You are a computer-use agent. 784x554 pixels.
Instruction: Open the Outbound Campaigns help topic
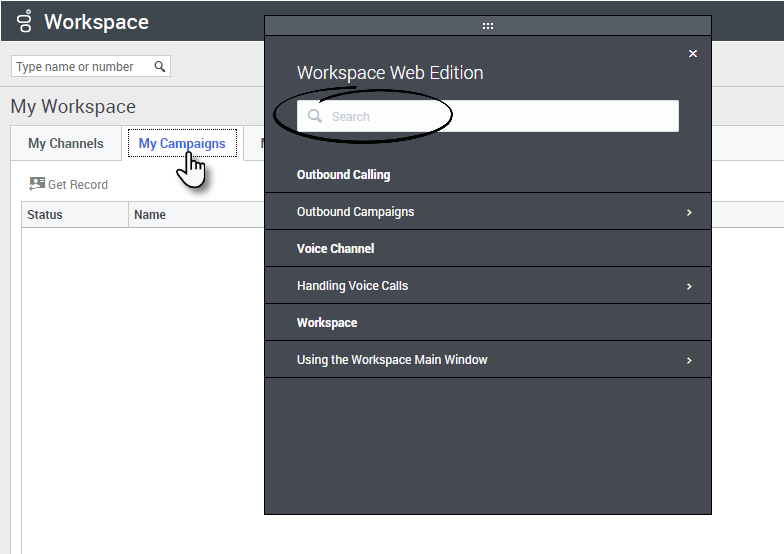click(x=356, y=212)
